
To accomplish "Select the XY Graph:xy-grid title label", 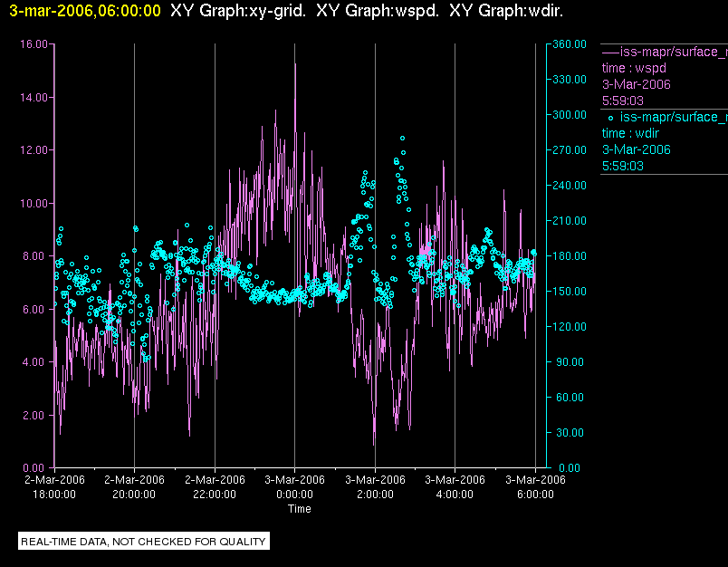I will pyautogui.click(x=238, y=11).
